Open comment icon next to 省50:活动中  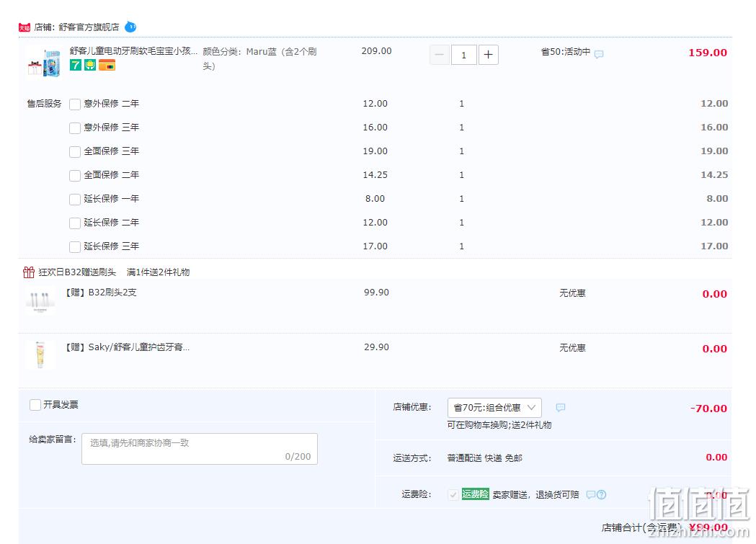click(x=599, y=54)
